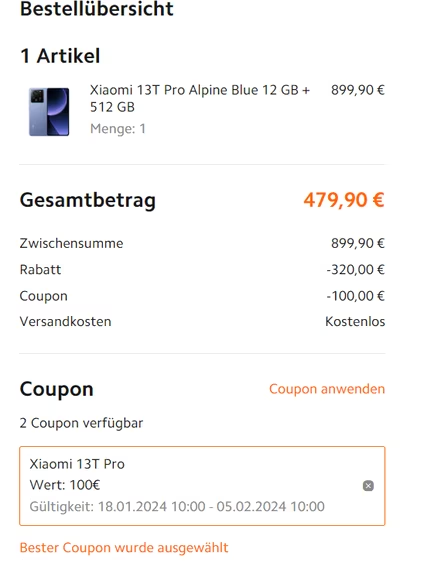
Task: Open the Coupon anwenden link
Action: click(327, 389)
